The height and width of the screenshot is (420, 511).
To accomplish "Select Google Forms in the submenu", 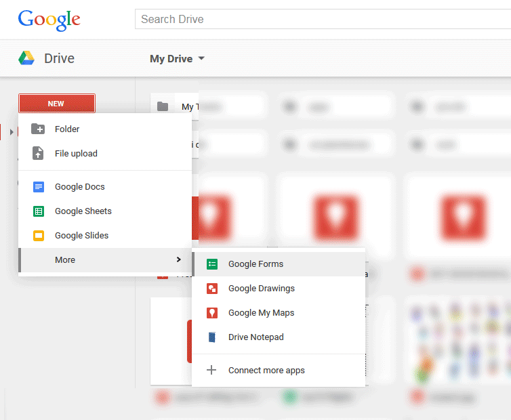I will tap(279, 264).
